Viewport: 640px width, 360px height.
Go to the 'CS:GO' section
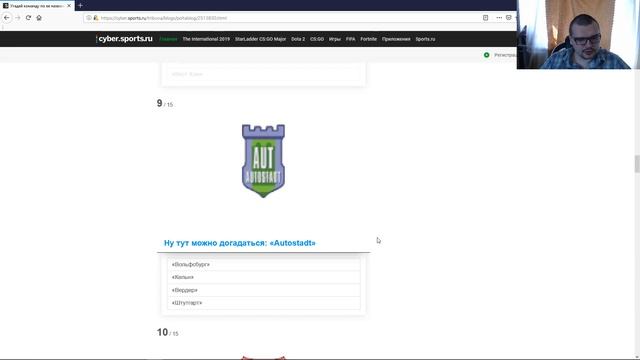317,39
